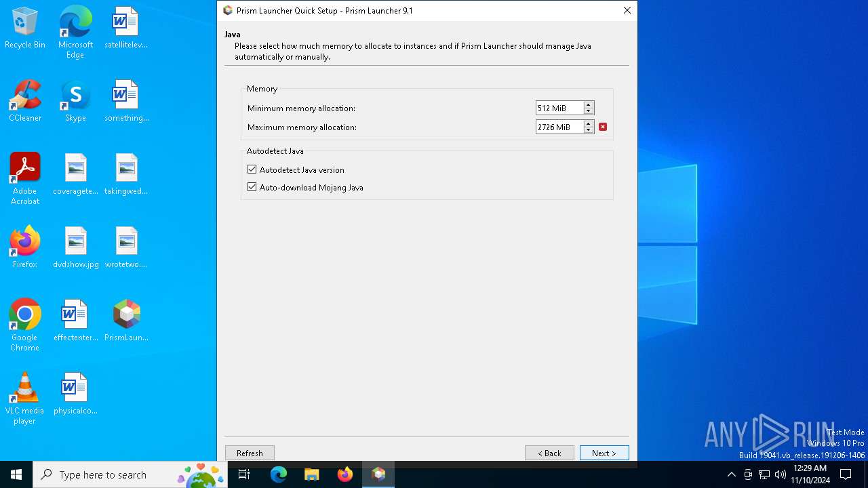Select satellitelev Word document on desktop
This screenshot has width=868, height=488.
click(x=126, y=28)
